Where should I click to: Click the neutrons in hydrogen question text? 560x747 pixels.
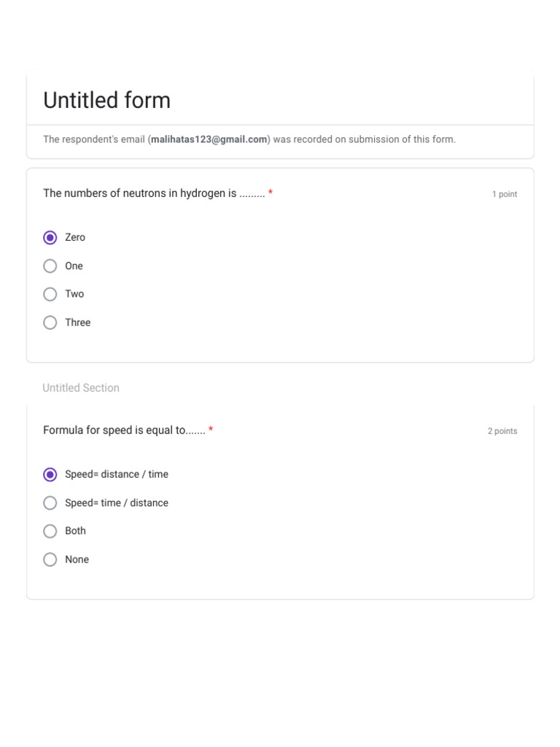[140, 193]
